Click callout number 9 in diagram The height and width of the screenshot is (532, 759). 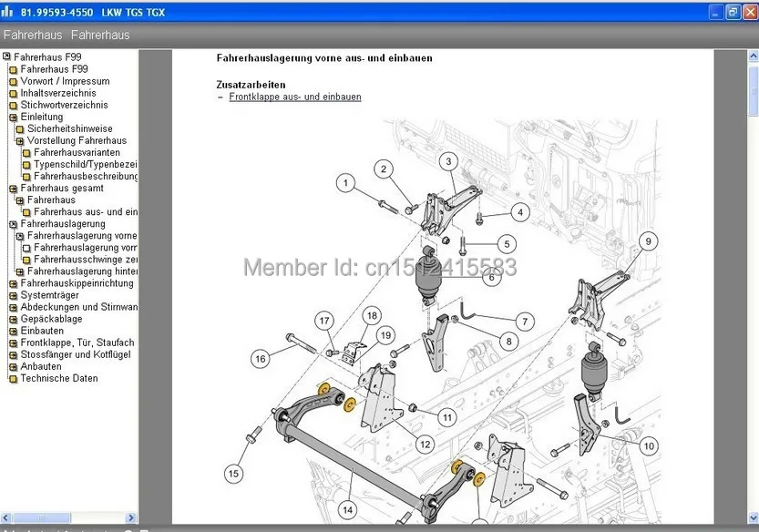[x=648, y=241]
